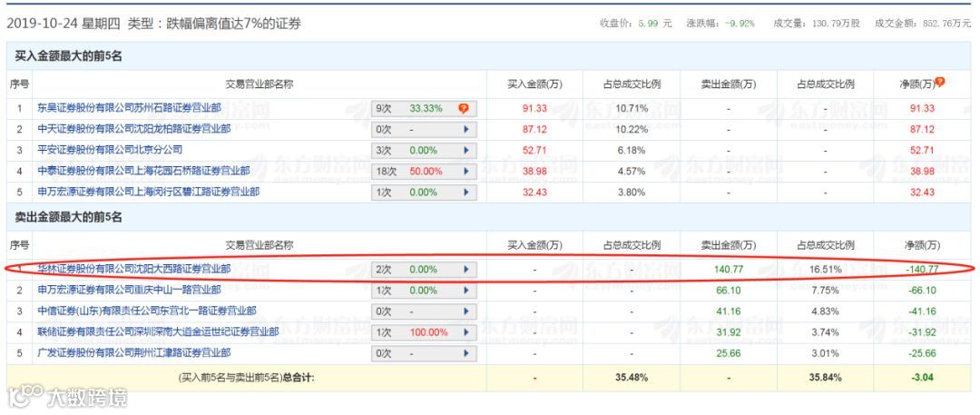Click total ratio 35.84%
The width and height of the screenshot is (980, 415).
point(826,378)
